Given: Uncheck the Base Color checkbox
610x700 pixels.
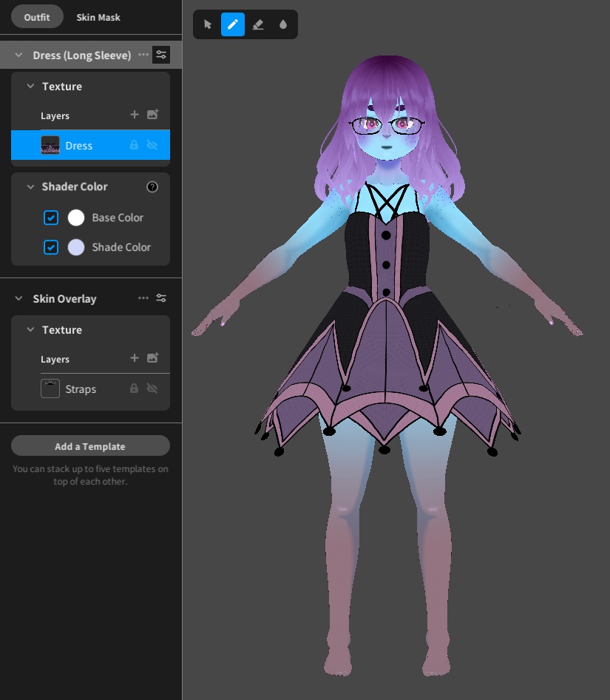Looking at the screenshot, I should [x=51, y=218].
